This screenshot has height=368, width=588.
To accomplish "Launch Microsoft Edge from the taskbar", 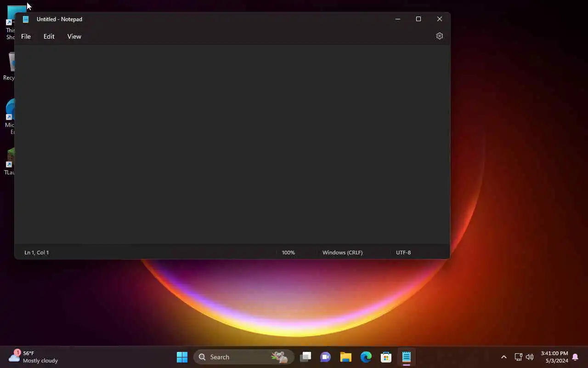I will coord(366,357).
